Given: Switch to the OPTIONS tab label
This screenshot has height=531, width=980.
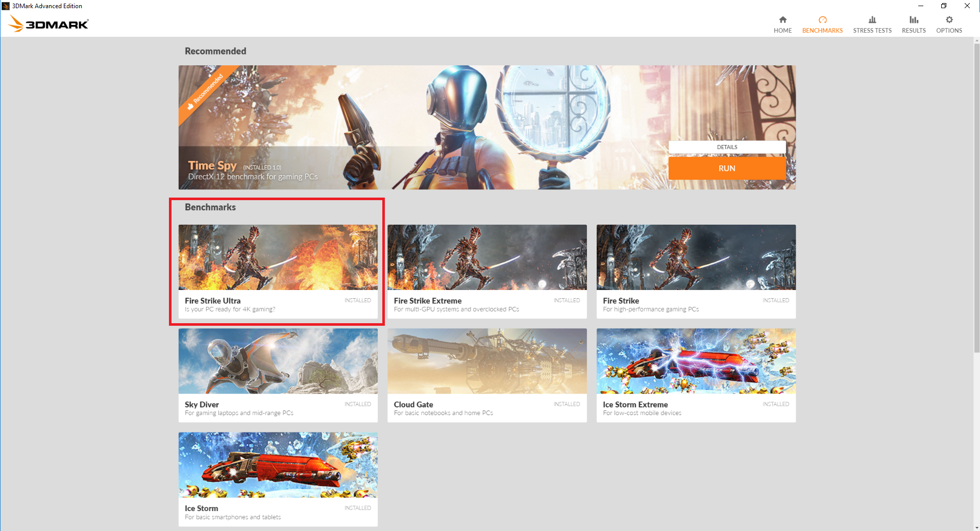Looking at the screenshot, I should [949, 31].
